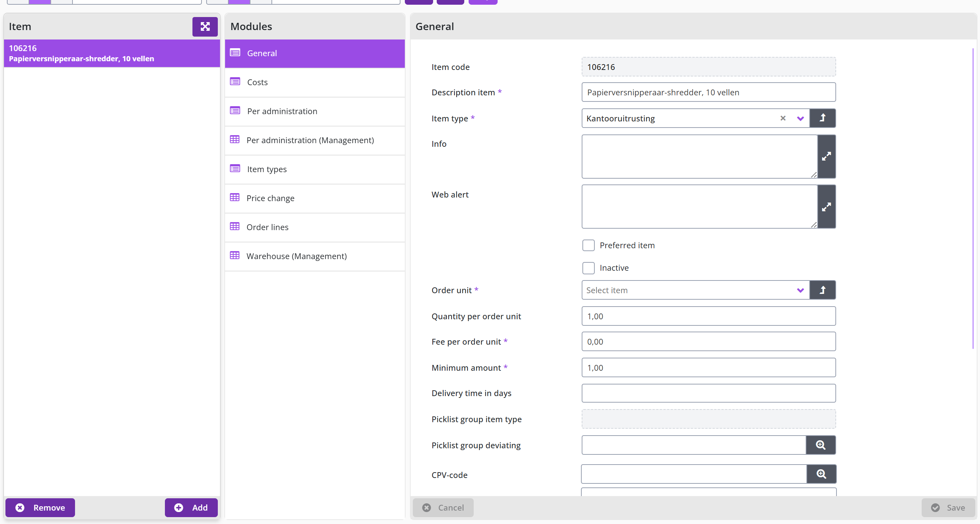Open Per administration (Management) module
Viewport: 980px width, 524px height.
pos(315,140)
